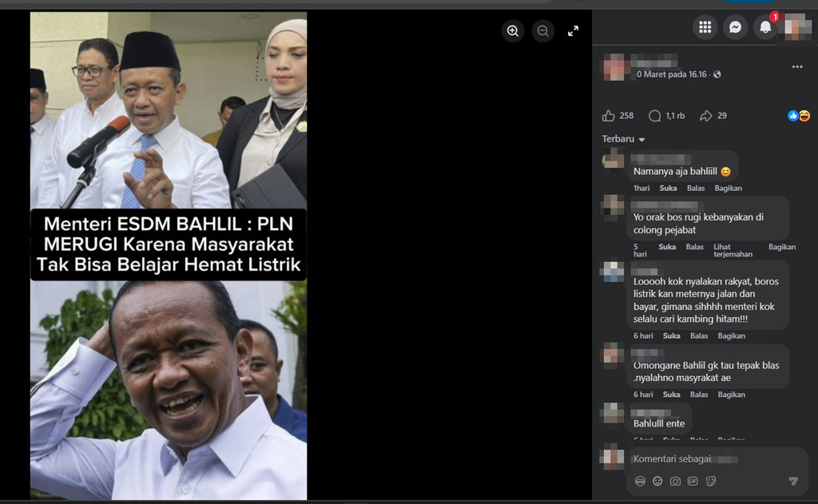Click Suka on 'Omongane Bahlil' comment
This screenshot has width=818, height=504.
coord(671,395)
